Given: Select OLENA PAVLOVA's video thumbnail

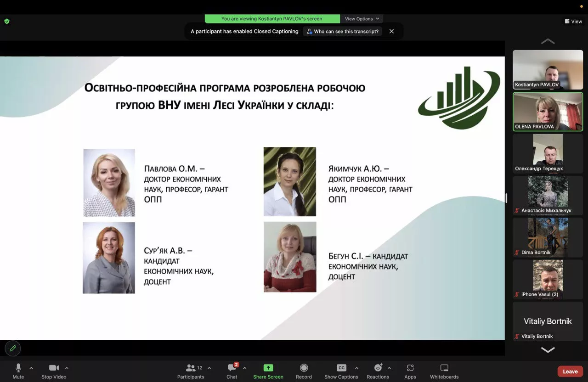Looking at the screenshot, I should tap(548, 110).
